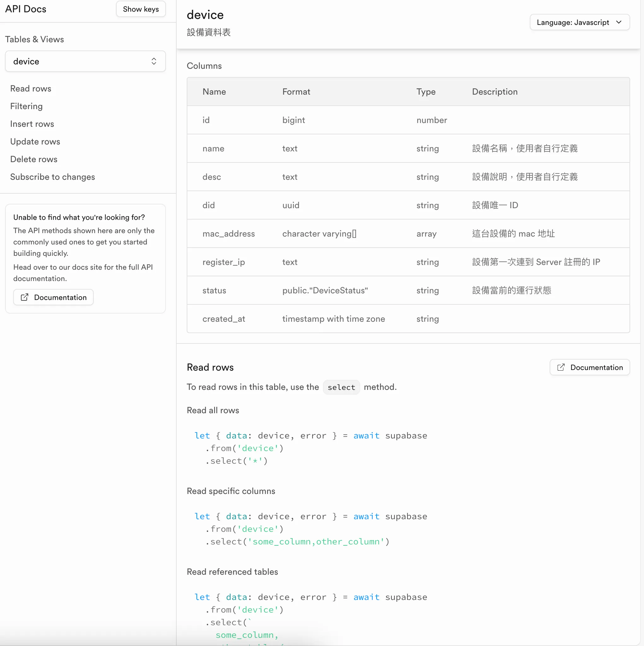Click external-link icon in sidebar Documentation button

[x=24, y=297]
